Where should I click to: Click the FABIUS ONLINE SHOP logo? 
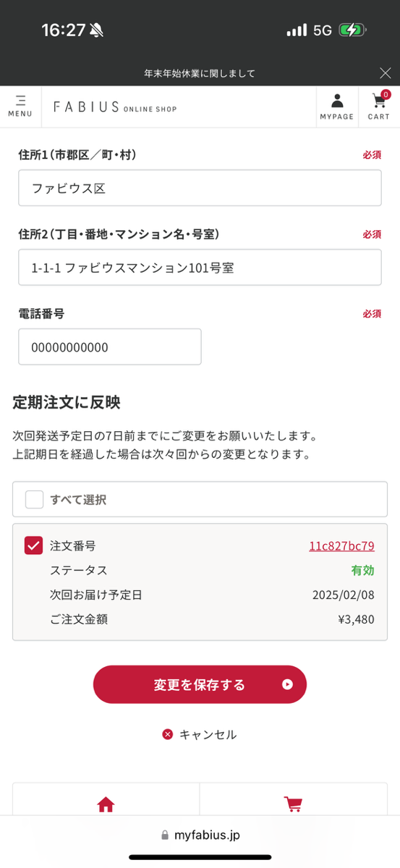pyautogui.click(x=115, y=107)
